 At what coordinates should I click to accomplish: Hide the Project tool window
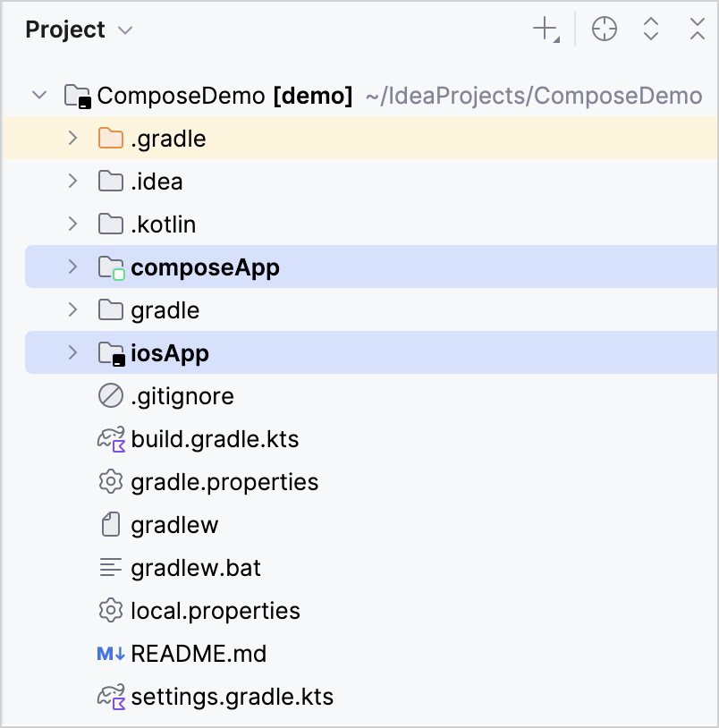pyautogui.click(x=698, y=29)
